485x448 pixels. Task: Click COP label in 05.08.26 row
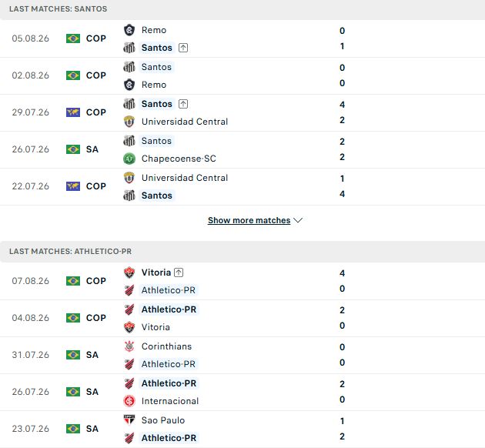click(96, 38)
